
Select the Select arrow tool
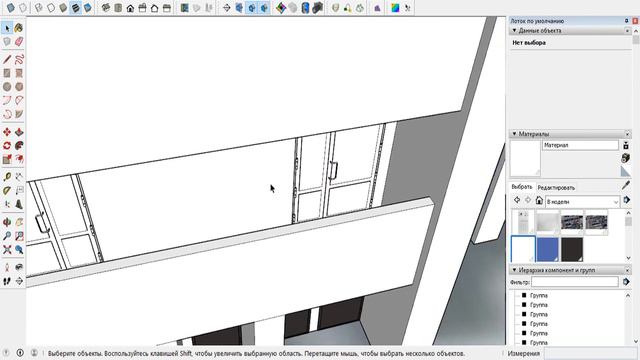click(x=7, y=28)
